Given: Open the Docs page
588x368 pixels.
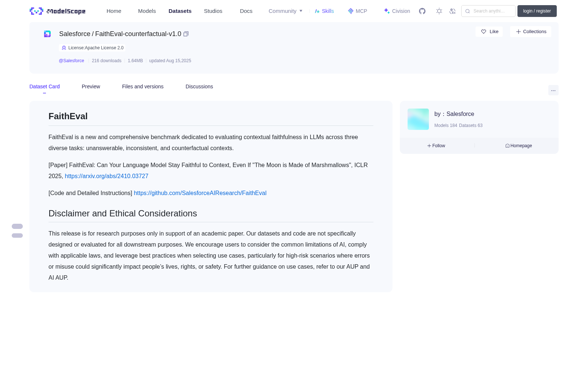Looking at the screenshot, I should [x=246, y=11].
